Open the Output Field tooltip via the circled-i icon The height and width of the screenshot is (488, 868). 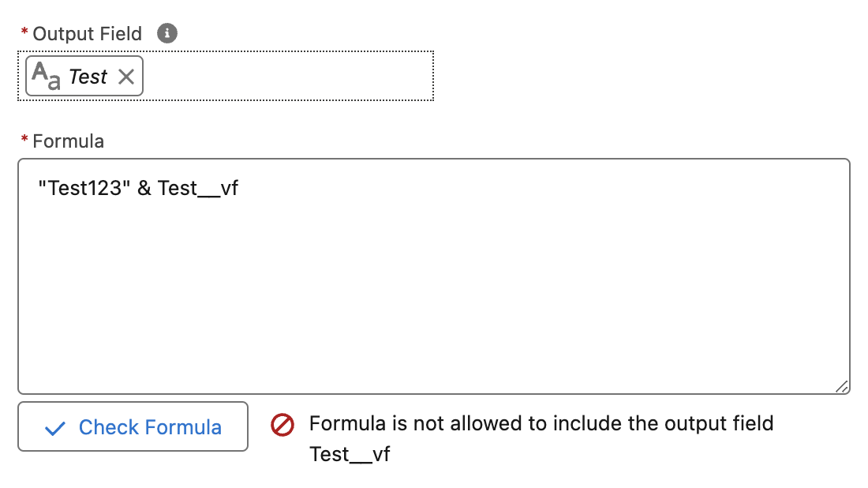(x=166, y=33)
